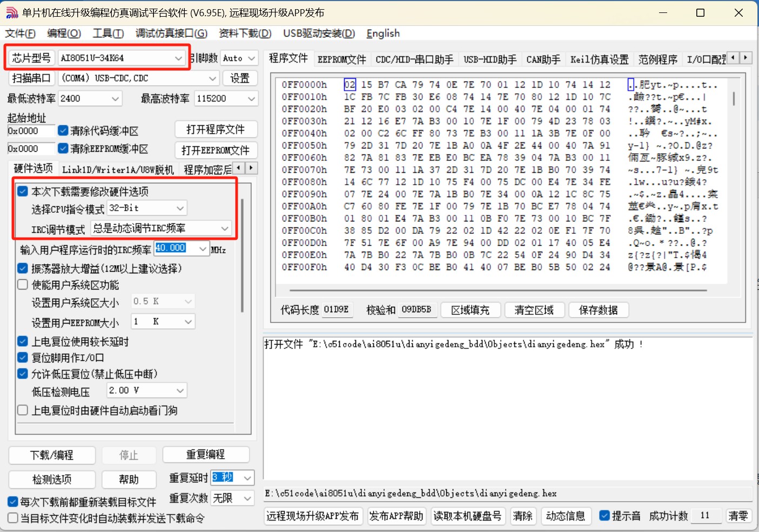
Task: Click the 打开EEPROM文件 button
Action: click(216, 150)
